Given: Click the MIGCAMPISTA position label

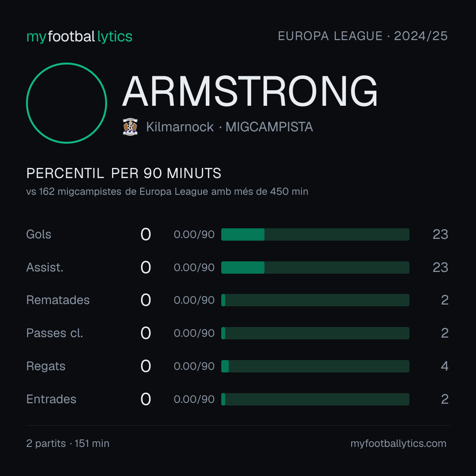Looking at the screenshot, I should (x=269, y=127).
